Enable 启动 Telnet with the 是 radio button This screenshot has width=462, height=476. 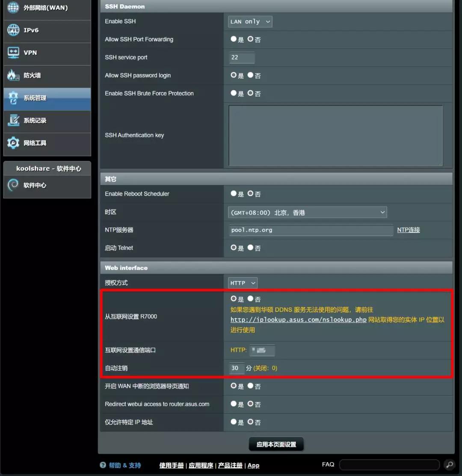(x=233, y=248)
